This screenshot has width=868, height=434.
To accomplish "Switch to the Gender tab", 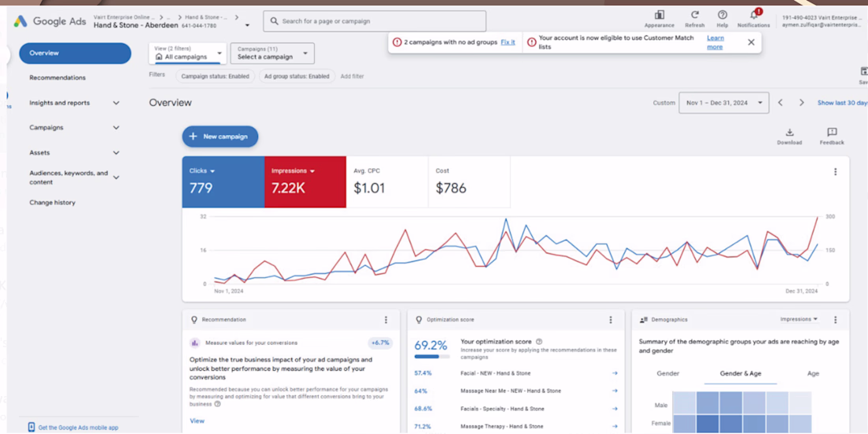I will pos(668,374).
